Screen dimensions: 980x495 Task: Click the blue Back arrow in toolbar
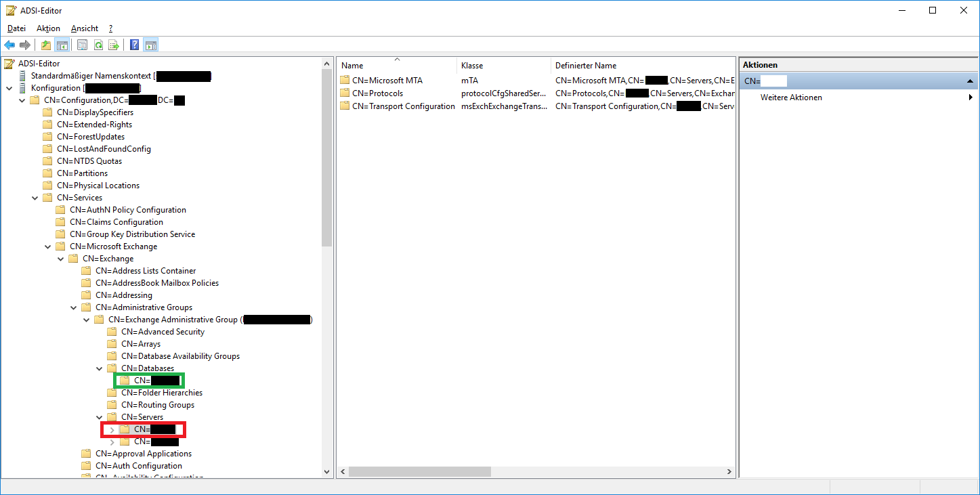coord(9,45)
